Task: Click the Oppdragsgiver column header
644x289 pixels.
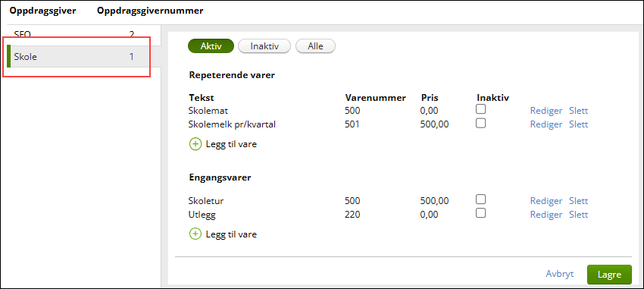Action: coord(42,11)
